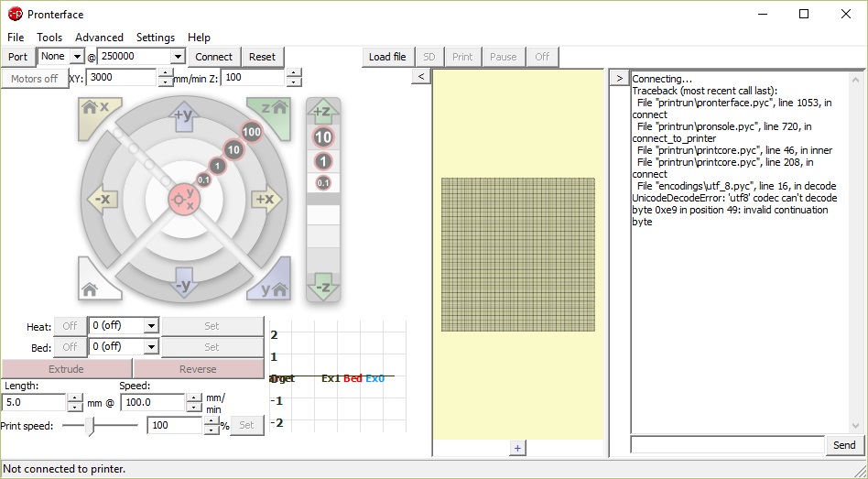Image resolution: width=868 pixels, height=479 pixels.
Task: Home the Z axis
Action: pyautogui.click(x=271, y=118)
